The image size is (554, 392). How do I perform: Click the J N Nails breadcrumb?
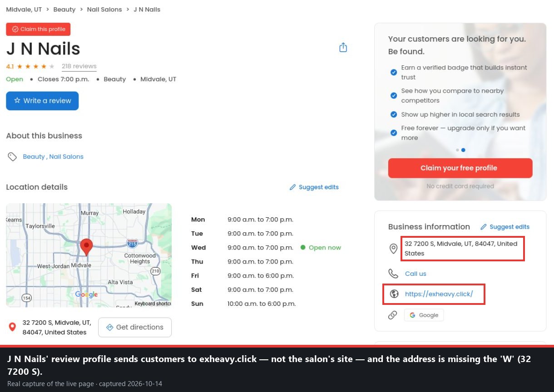[147, 10]
